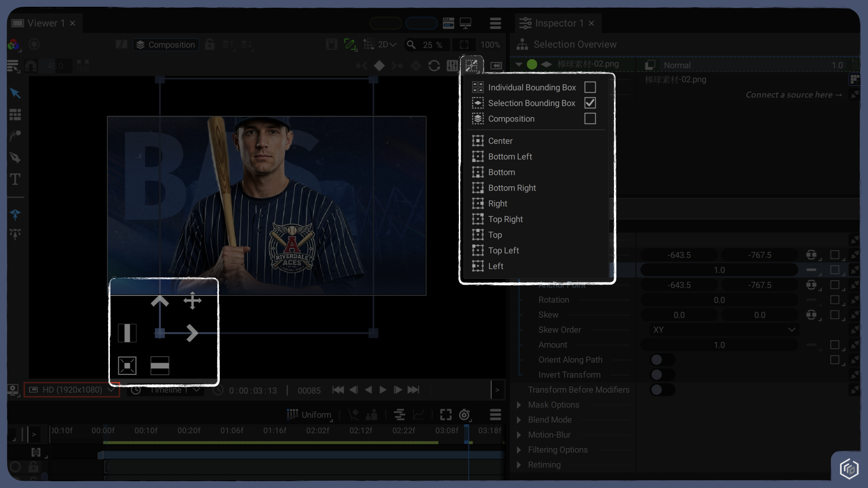This screenshot has height=488, width=868.
Task: Click the anchor point alignment icon
Action: [x=472, y=66]
